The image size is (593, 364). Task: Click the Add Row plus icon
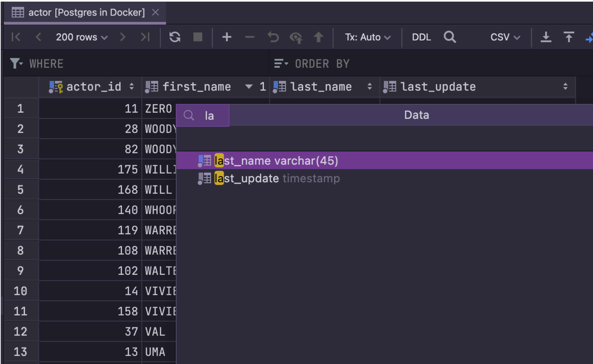227,37
